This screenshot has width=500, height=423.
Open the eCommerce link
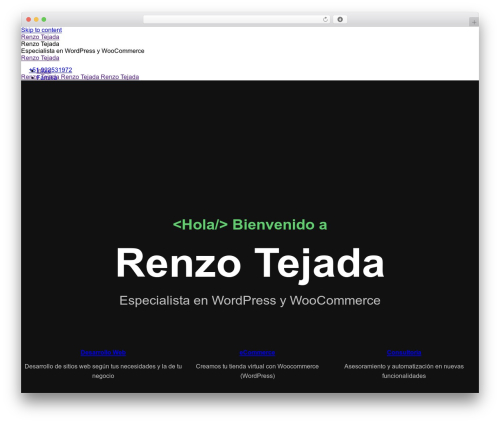pyautogui.click(x=257, y=352)
